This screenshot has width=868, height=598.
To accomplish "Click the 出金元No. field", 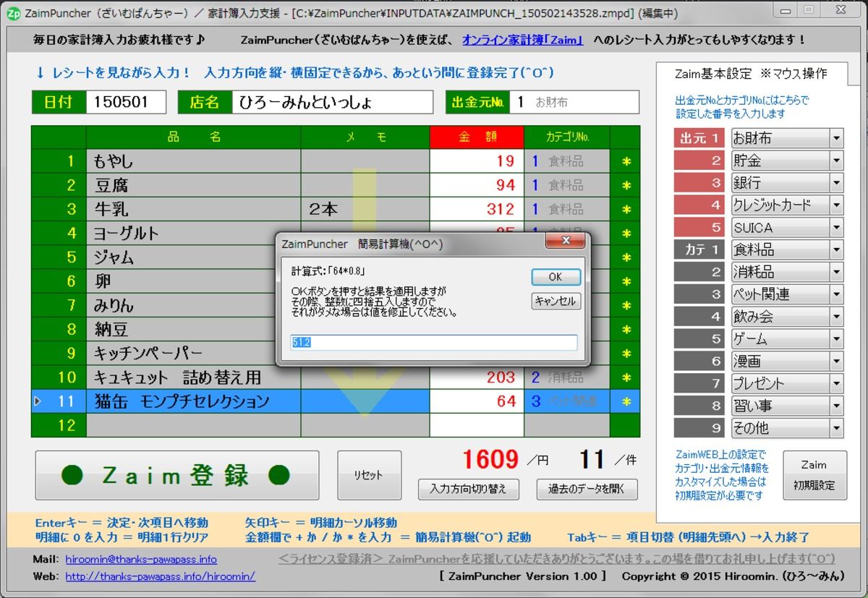I will point(574,102).
